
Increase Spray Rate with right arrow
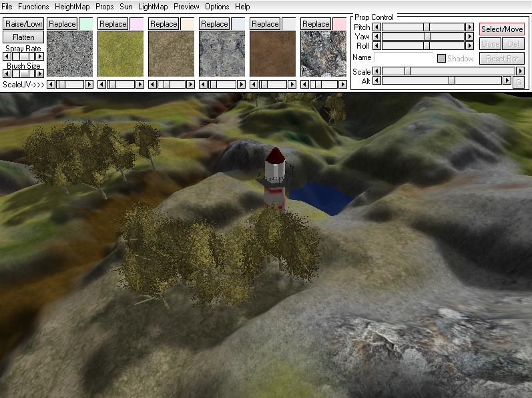(x=40, y=56)
